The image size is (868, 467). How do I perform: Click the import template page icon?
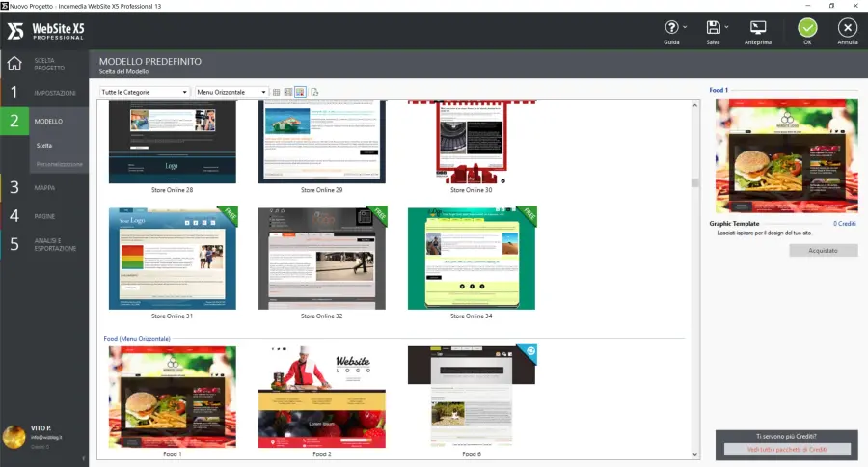(314, 92)
